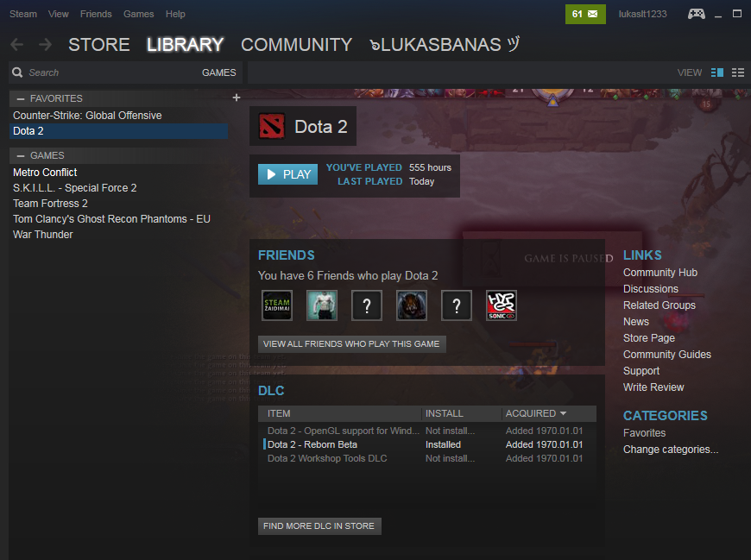Switch to the detail view icon
This screenshot has height=560, width=751.
(x=717, y=72)
